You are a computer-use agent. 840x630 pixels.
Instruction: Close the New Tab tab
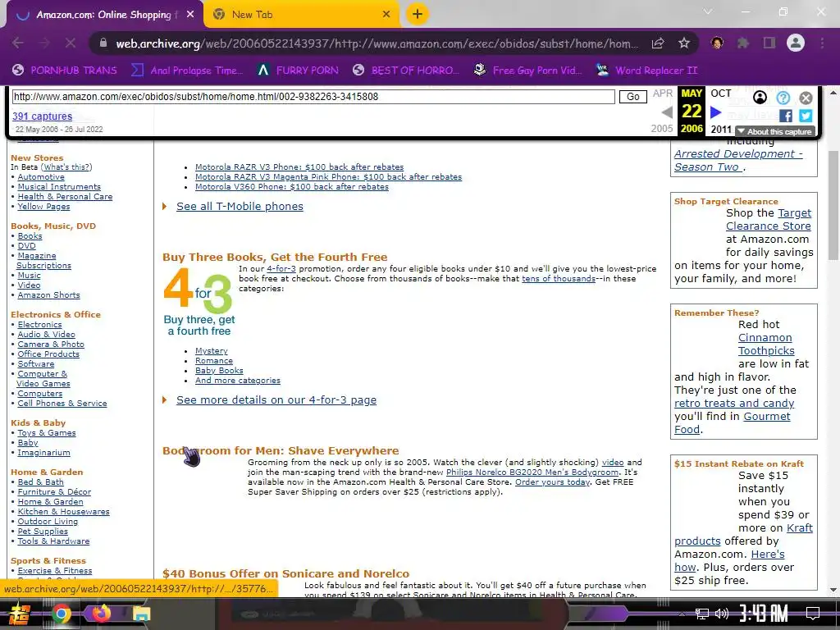[x=386, y=15]
